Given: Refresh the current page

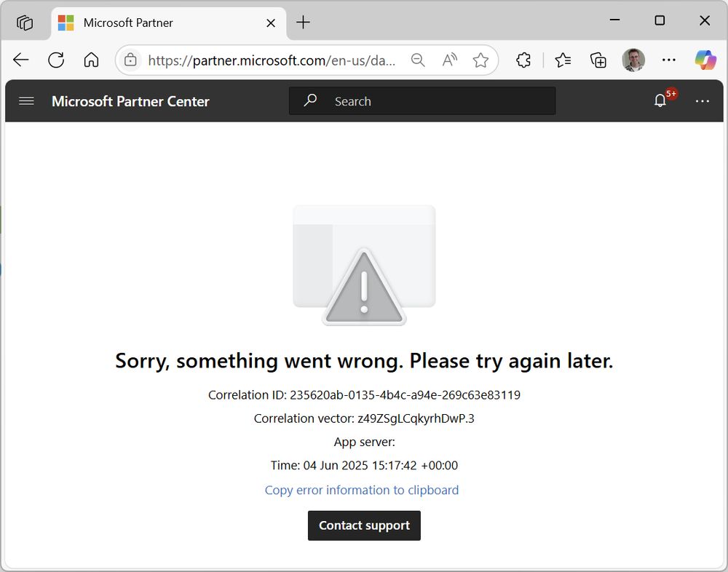Looking at the screenshot, I should pyautogui.click(x=56, y=60).
